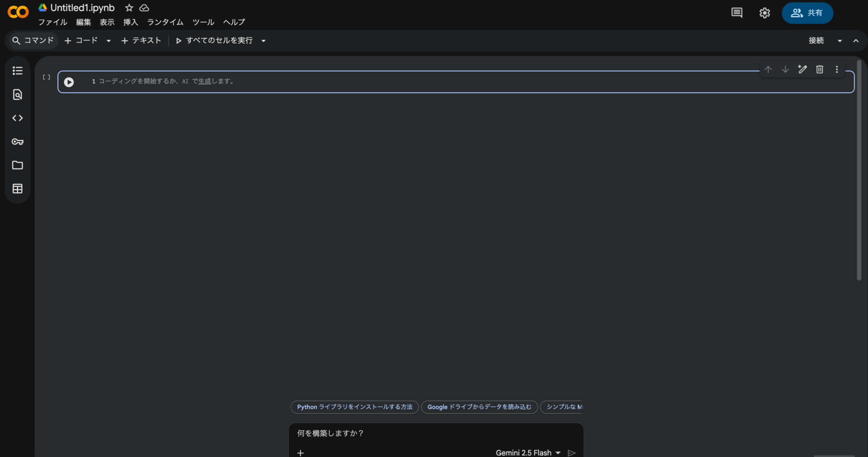The image size is (868, 457).
Task: Open the table of contents sidebar icon
Action: (17, 70)
